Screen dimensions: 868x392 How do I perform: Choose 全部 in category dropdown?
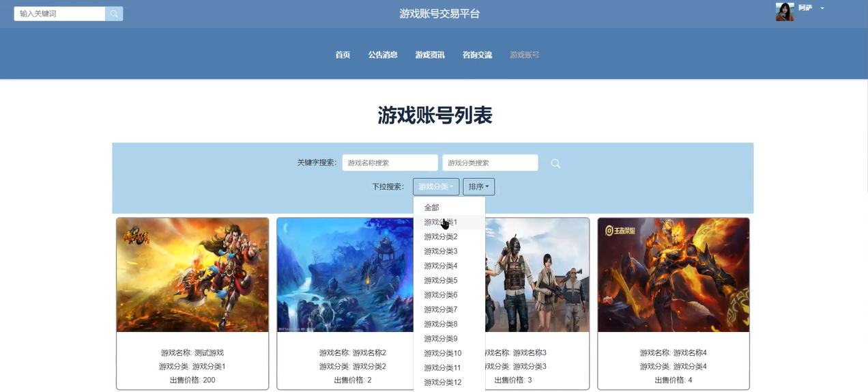coord(449,208)
